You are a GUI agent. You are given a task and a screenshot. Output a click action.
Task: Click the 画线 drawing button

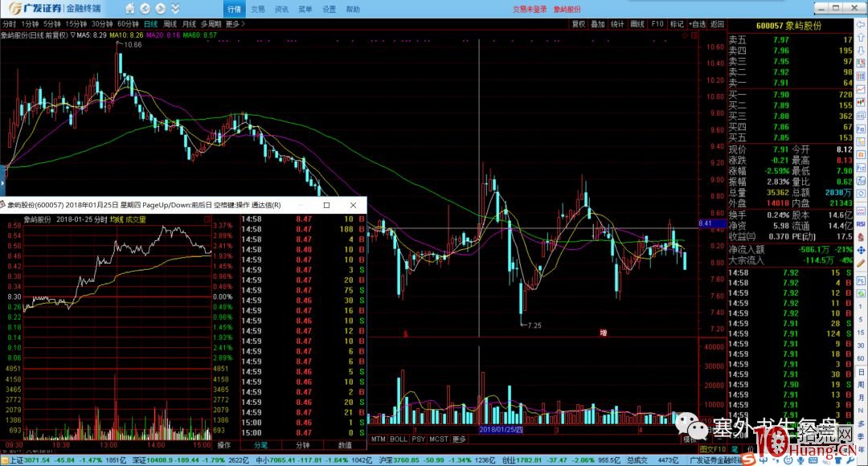637,24
